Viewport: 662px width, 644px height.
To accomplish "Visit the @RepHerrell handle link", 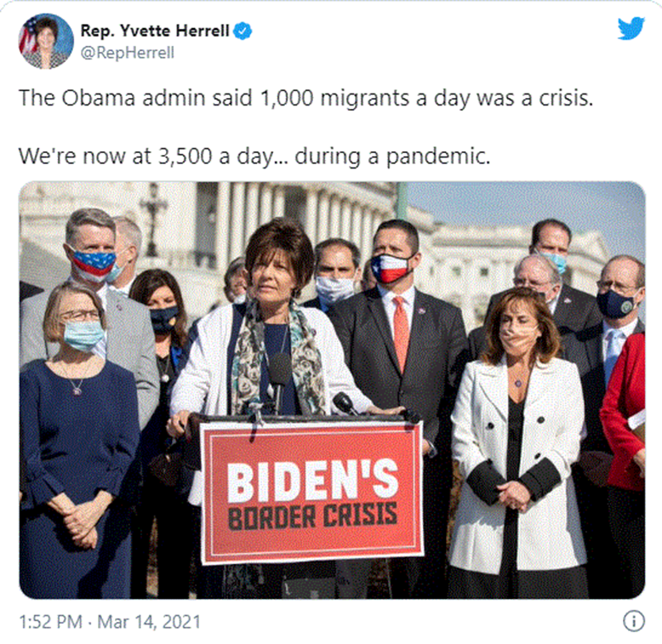I will pyautogui.click(x=127, y=53).
